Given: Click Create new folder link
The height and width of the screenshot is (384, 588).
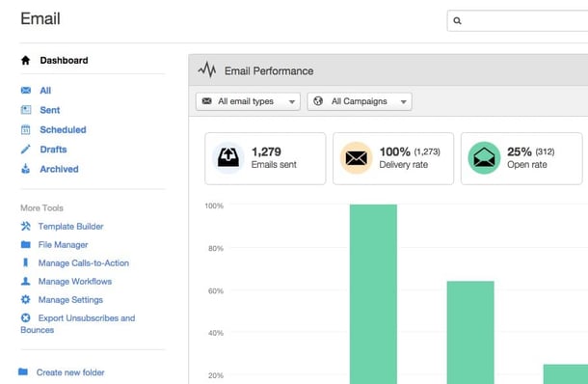Looking at the screenshot, I should pos(70,372).
